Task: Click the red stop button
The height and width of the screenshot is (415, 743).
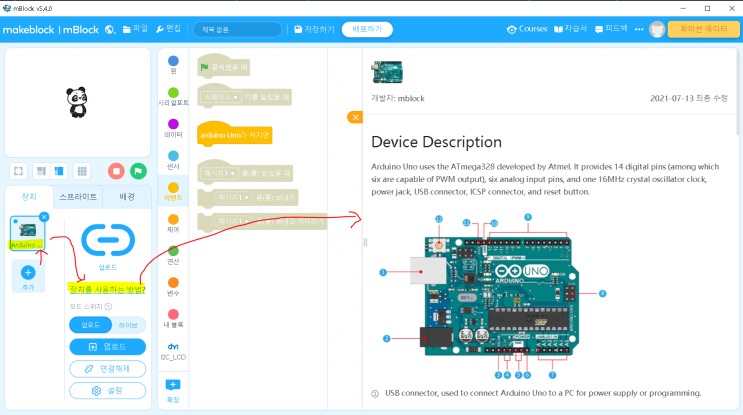Action: (116, 171)
